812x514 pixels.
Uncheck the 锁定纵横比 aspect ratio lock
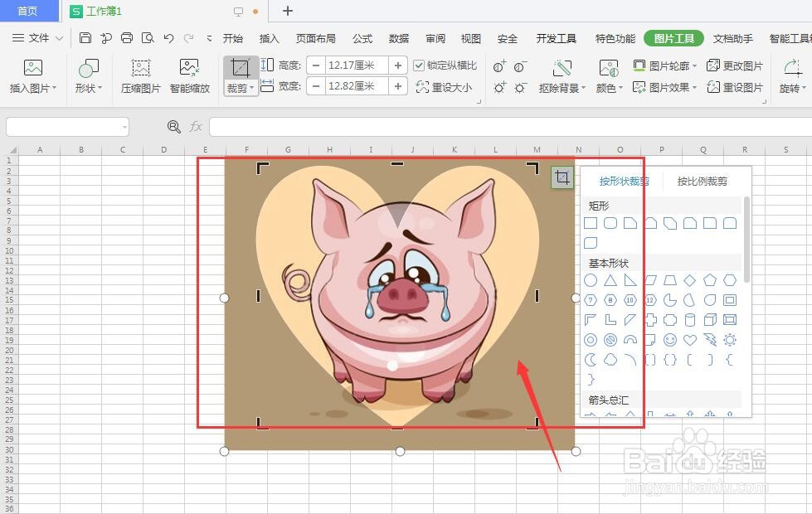click(421, 65)
